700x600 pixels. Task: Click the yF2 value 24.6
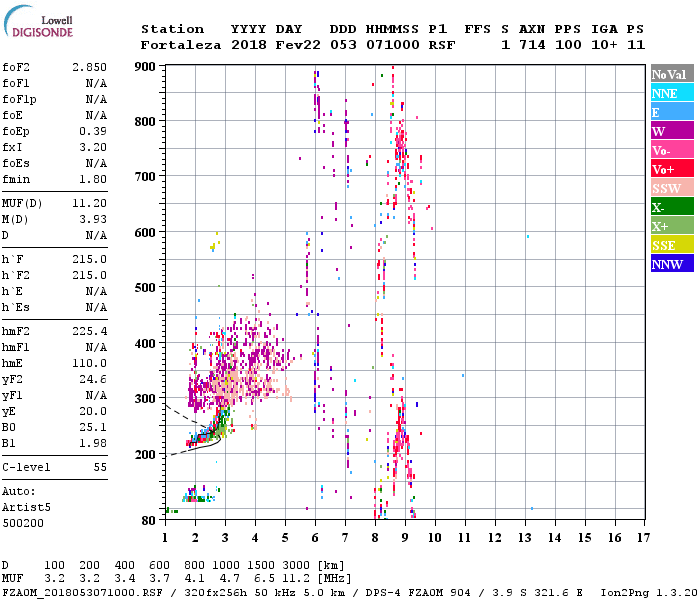pos(93,379)
